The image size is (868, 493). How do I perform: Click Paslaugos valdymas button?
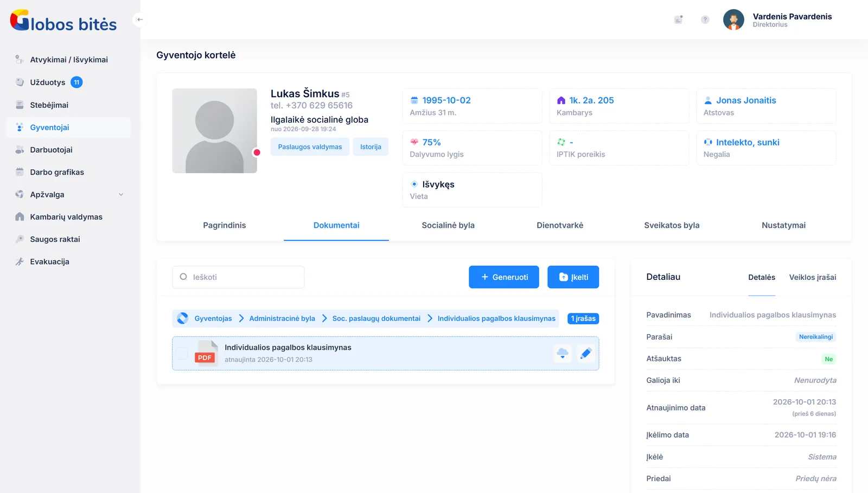click(x=310, y=147)
